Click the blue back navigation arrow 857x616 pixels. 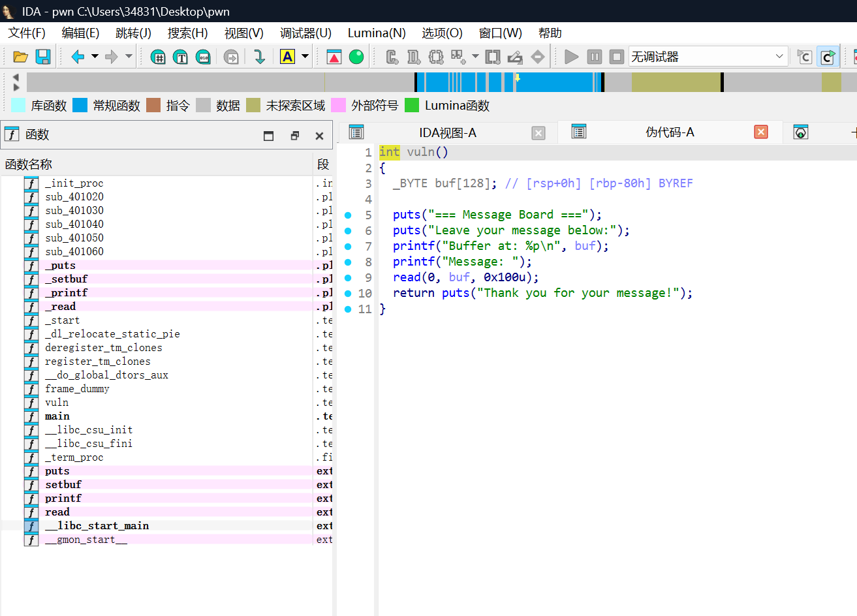pyautogui.click(x=78, y=57)
